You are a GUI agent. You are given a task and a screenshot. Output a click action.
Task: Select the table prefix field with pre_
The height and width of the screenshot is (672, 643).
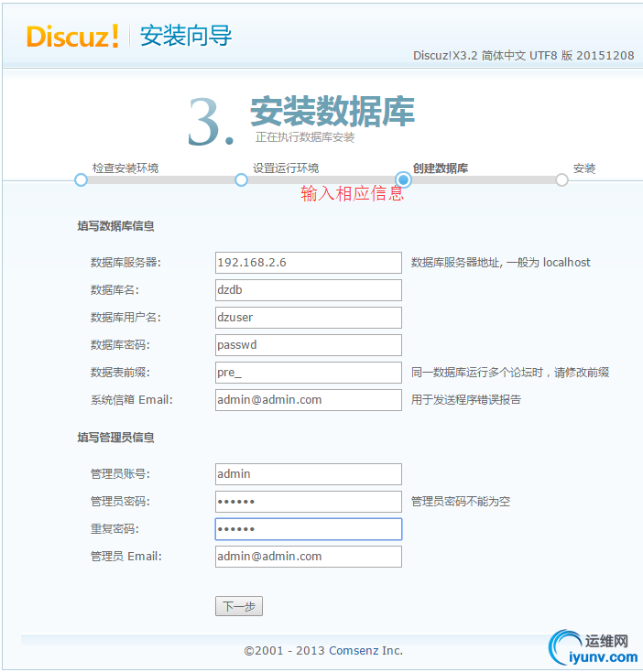coord(308,373)
